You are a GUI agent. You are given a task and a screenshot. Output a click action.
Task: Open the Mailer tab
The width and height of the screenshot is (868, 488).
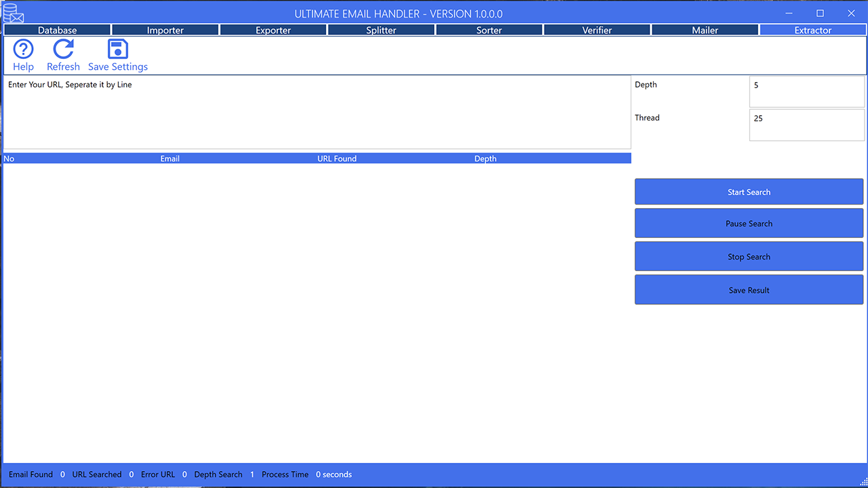[705, 30]
